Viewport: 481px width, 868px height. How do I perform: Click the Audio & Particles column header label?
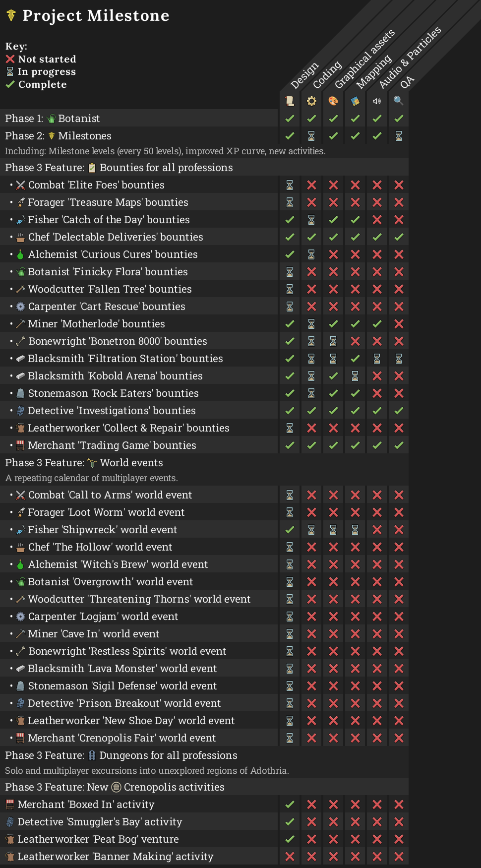coord(410,58)
